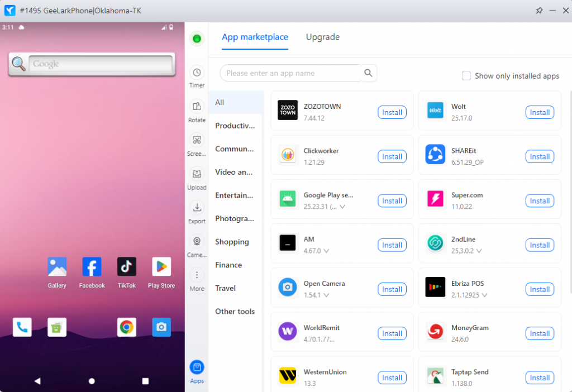Select the Photography category
572x392 pixels.
click(236, 219)
